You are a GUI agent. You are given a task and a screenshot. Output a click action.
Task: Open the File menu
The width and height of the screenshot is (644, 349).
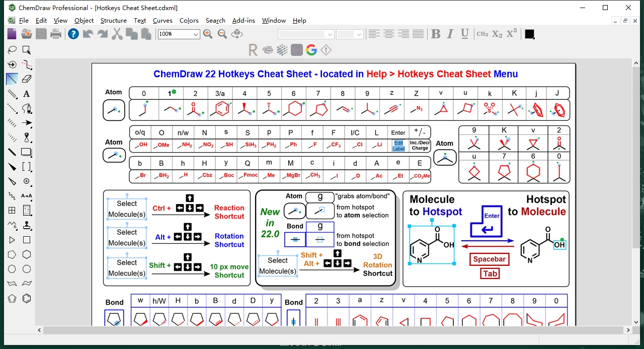(x=24, y=21)
